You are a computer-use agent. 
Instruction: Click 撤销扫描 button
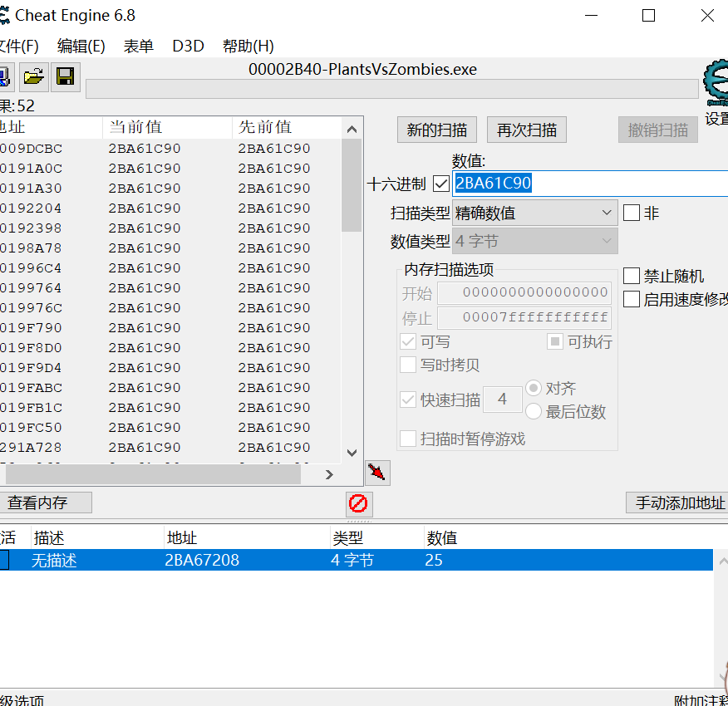pos(658,130)
